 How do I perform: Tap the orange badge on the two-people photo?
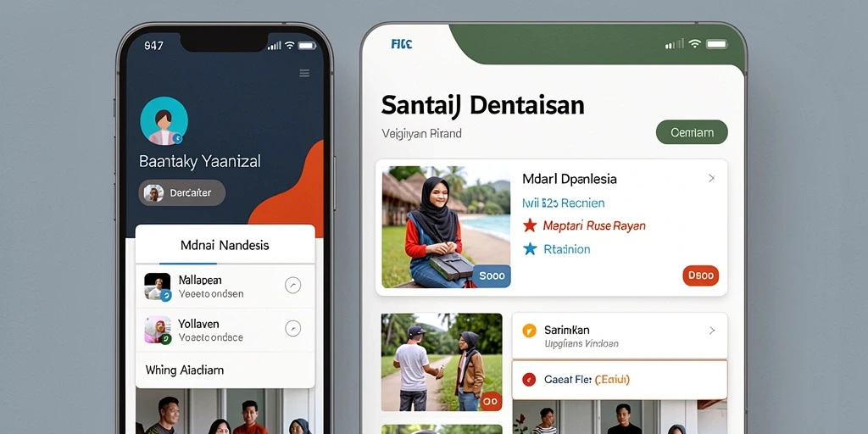pos(491,401)
